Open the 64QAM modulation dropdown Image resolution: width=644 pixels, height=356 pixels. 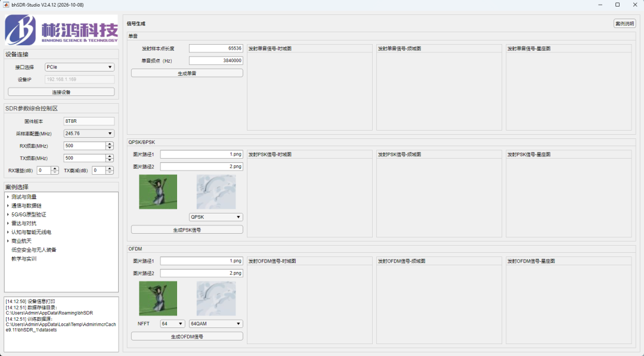coord(216,324)
